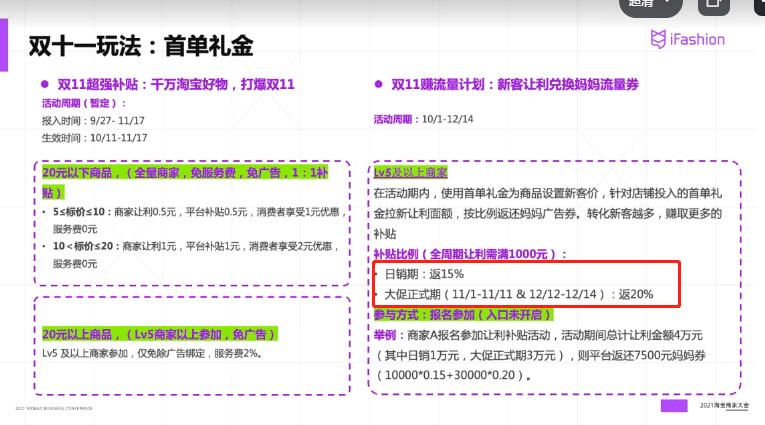Open the 超清 video quality dropdown

[652, 4]
